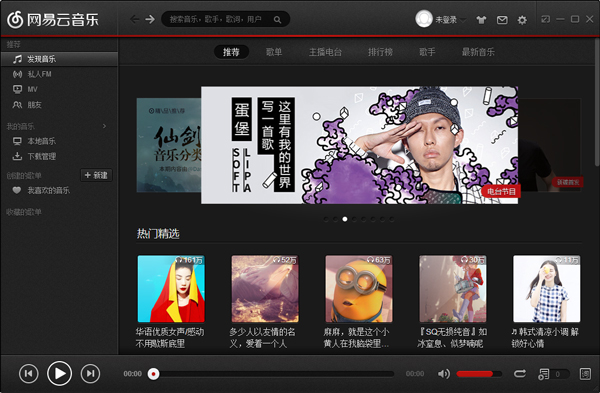Open the settings gear icon
600x393 pixels.
pyautogui.click(x=522, y=20)
